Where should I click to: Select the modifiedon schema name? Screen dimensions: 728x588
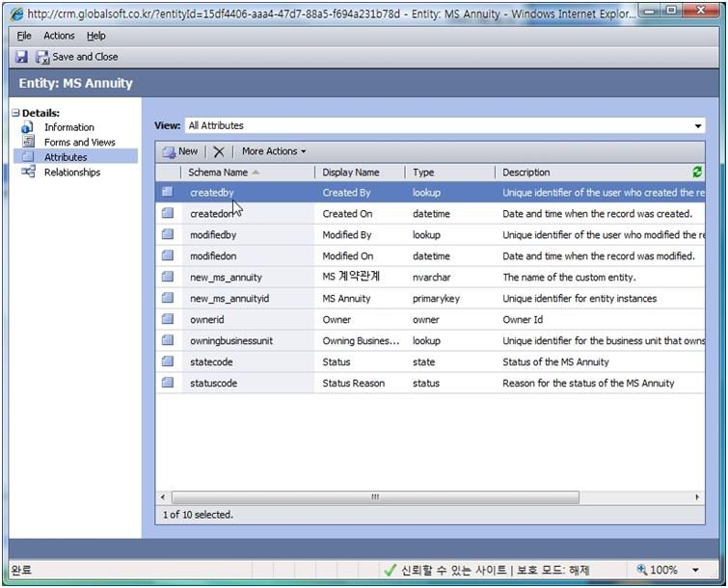(213, 256)
